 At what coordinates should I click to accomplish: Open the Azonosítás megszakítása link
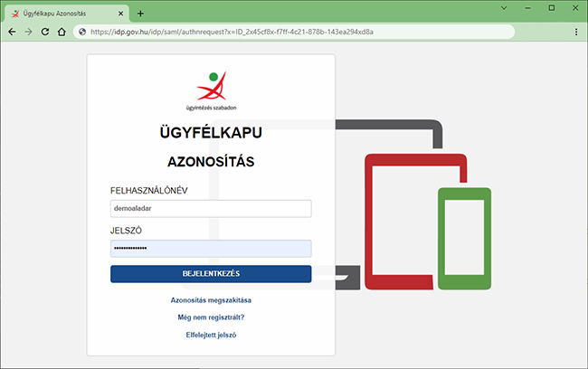coord(211,300)
